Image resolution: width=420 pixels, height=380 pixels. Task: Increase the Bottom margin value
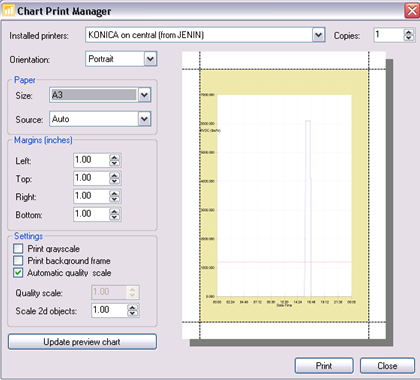point(114,212)
